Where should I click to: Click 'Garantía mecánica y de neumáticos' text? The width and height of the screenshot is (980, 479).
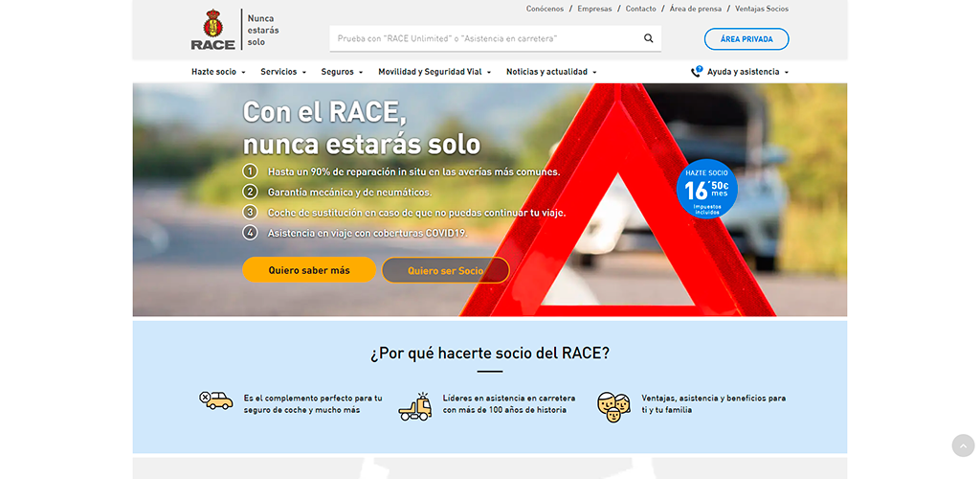(349, 192)
